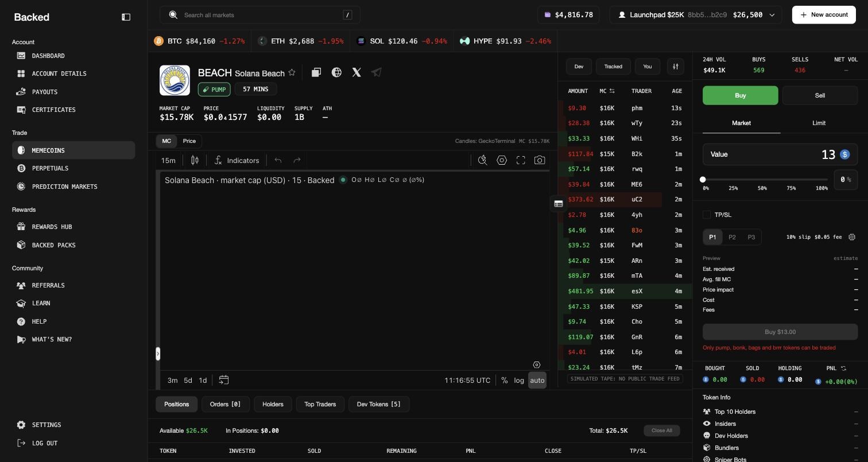
Task: Click the green Buy button
Action: 741,95
